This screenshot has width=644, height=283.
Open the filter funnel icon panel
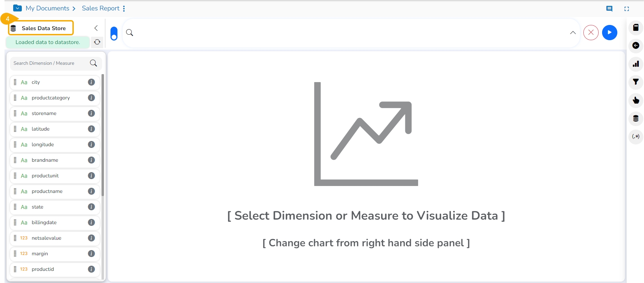[636, 82]
